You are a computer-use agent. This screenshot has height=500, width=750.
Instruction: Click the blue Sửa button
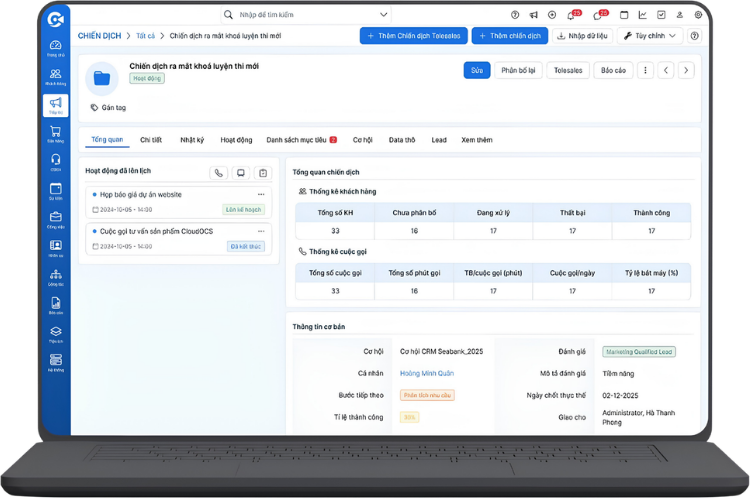point(477,70)
